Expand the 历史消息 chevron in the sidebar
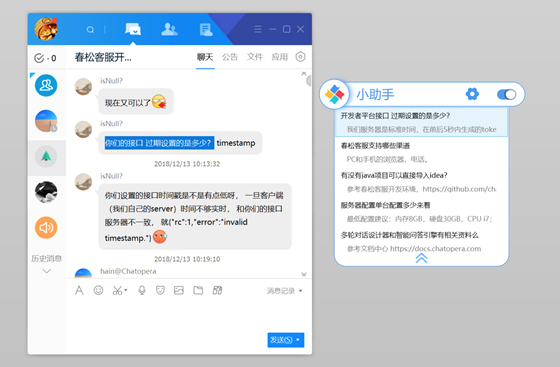 (46, 271)
